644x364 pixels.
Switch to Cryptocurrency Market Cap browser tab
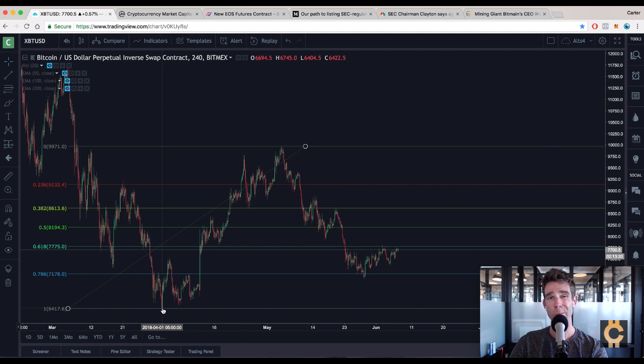coord(159,14)
